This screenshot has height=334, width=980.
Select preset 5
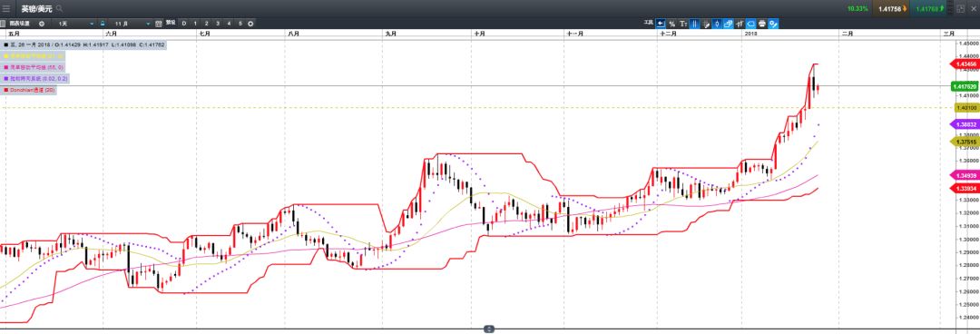coord(240,23)
